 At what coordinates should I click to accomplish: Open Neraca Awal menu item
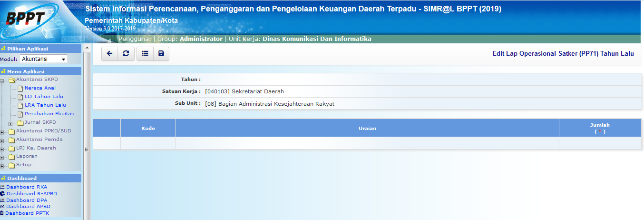pos(40,88)
